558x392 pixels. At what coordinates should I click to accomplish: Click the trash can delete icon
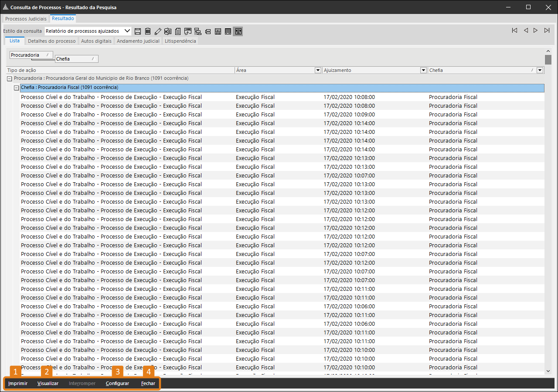coord(148,31)
